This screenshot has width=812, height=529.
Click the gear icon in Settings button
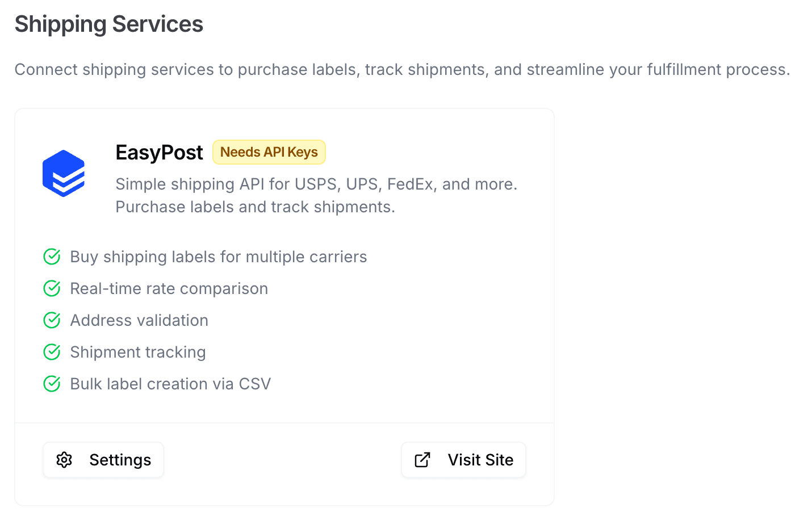[64, 460]
